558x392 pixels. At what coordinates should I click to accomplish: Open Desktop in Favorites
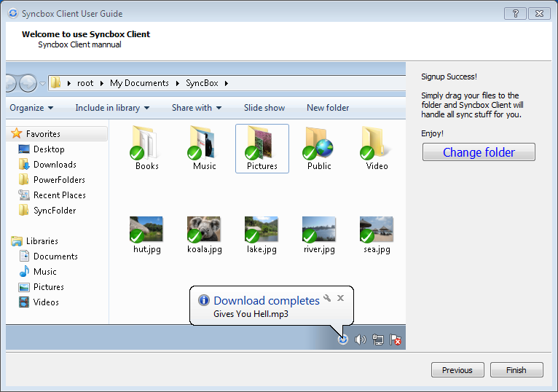(x=42, y=149)
